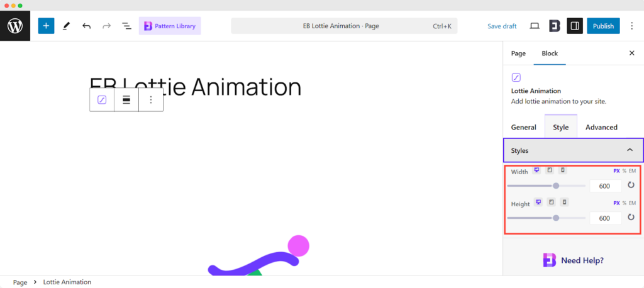The width and height of the screenshot is (644, 288).
Task: Toggle the settings sidebar panel icon
Action: [575, 26]
